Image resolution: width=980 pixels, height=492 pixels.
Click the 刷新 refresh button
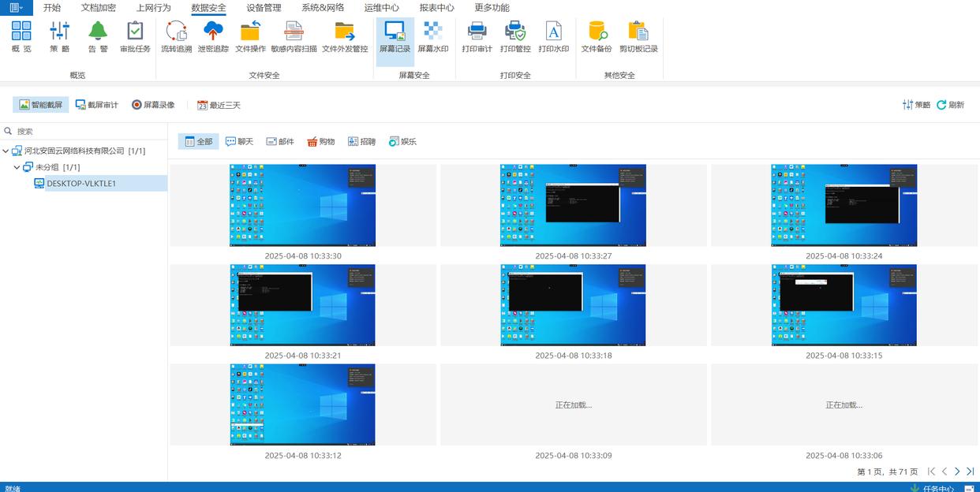(950, 105)
